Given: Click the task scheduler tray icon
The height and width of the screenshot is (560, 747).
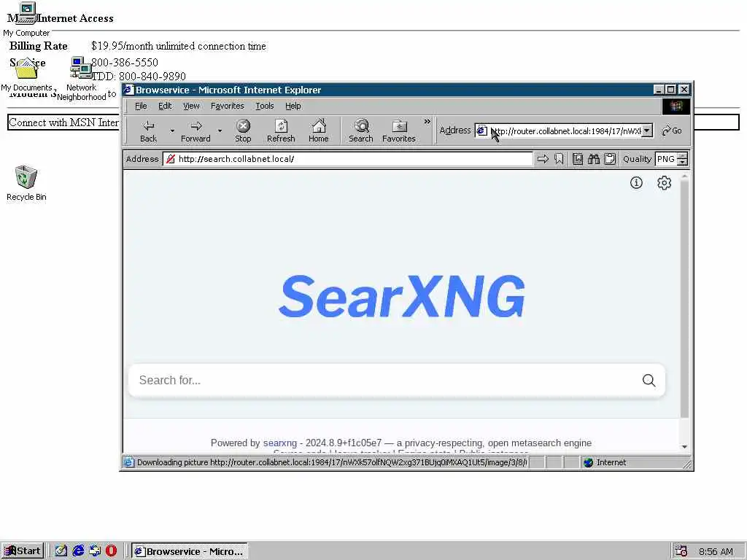Looking at the screenshot, I should coord(681,551).
